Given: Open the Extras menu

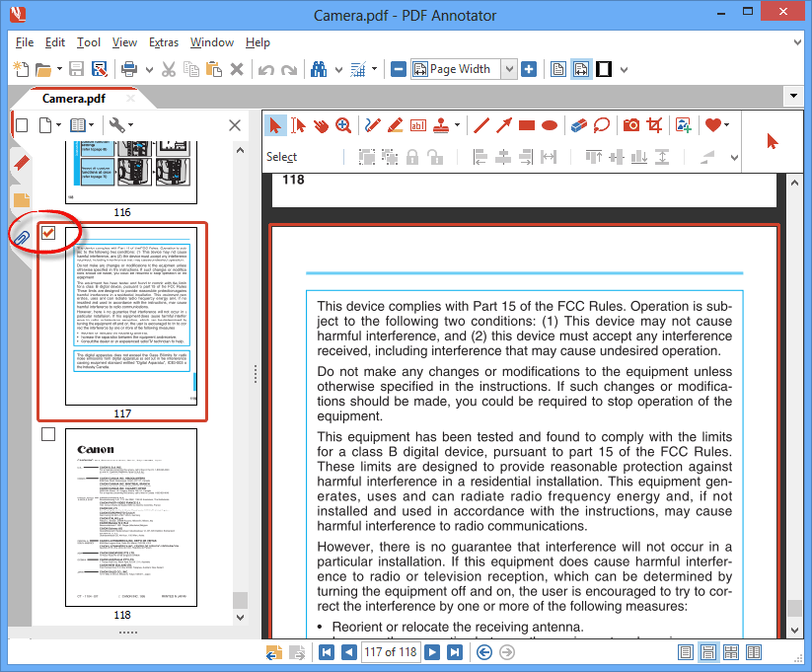Looking at the screenshot, I should pyautogui.click(x=164, y=42).
